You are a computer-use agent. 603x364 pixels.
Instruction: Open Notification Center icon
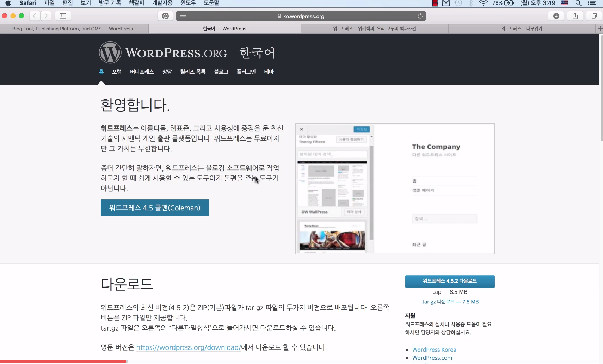[x=592, y=3]
